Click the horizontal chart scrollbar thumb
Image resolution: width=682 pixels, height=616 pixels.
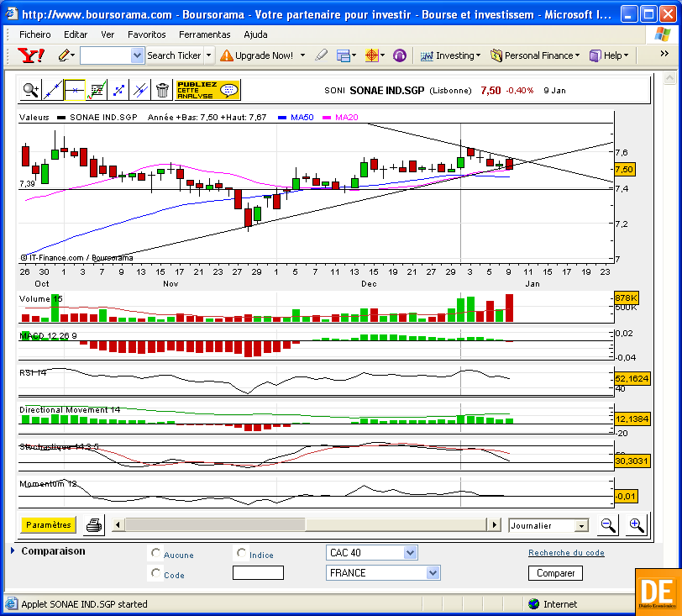pyautogui.click(x=215, y=524)
